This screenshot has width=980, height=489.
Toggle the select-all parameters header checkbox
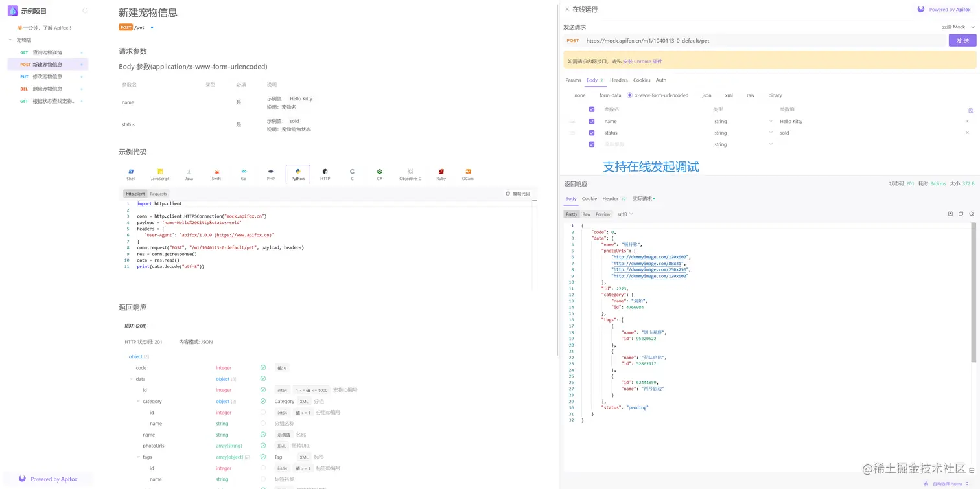click(x=591, y=109)
